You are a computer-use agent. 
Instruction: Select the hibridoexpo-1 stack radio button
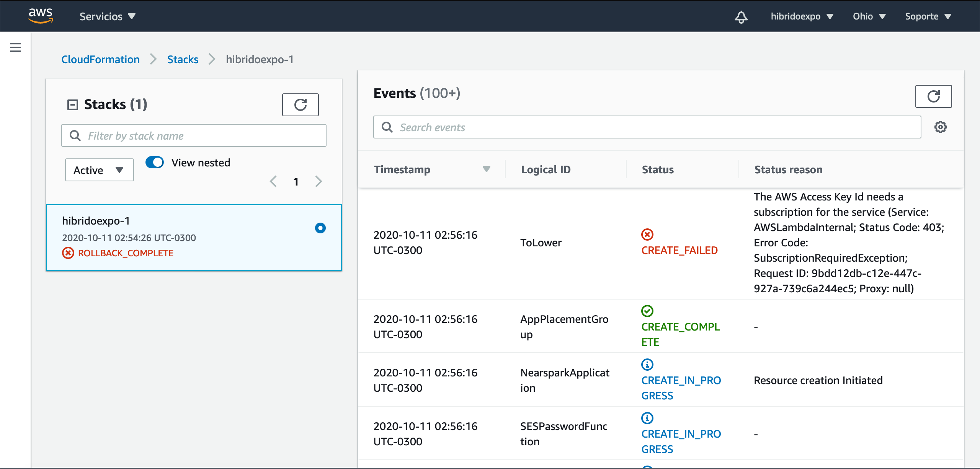(320, 228)
